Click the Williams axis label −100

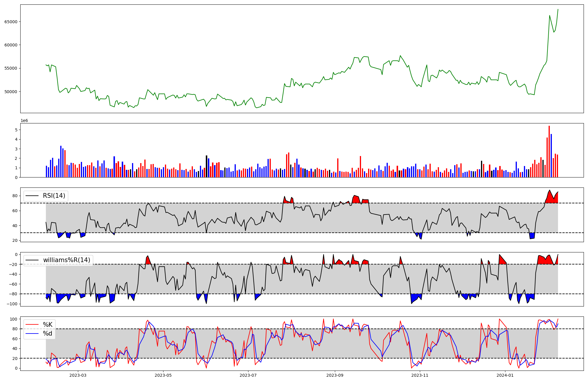[12, 304]
